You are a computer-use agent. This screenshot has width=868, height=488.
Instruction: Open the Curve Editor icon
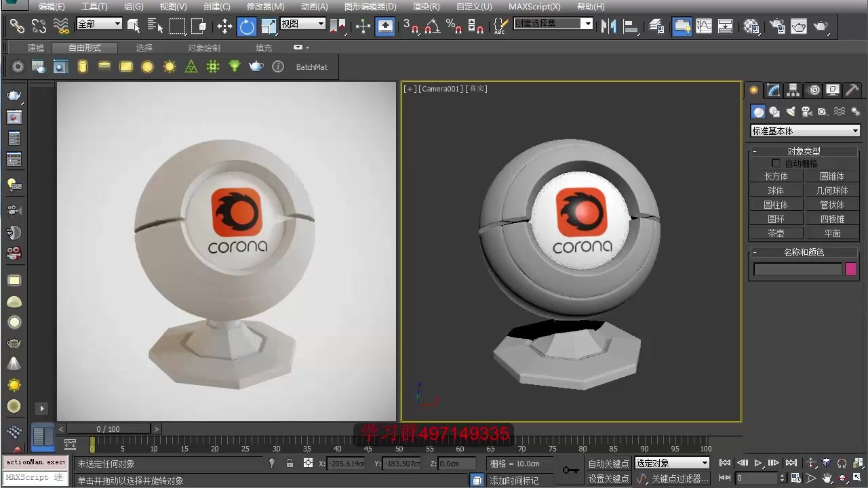tap(704, 26)
